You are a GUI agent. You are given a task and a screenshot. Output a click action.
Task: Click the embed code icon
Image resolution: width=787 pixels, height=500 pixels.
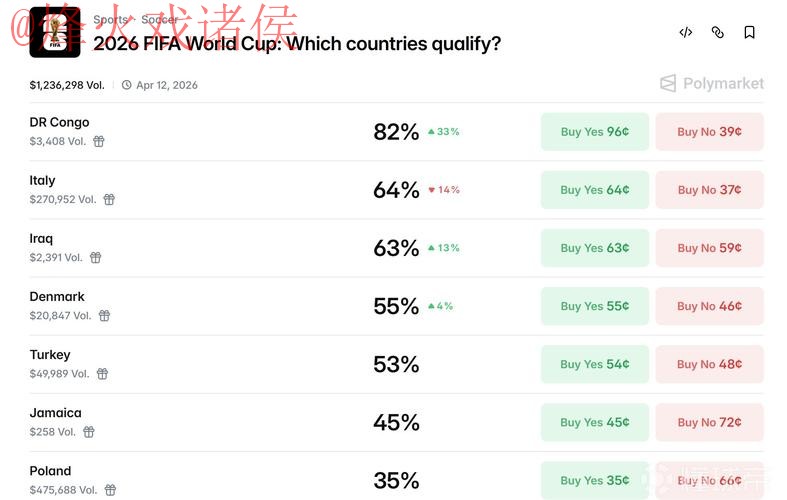pyautogui.click(x=686, y=33)
